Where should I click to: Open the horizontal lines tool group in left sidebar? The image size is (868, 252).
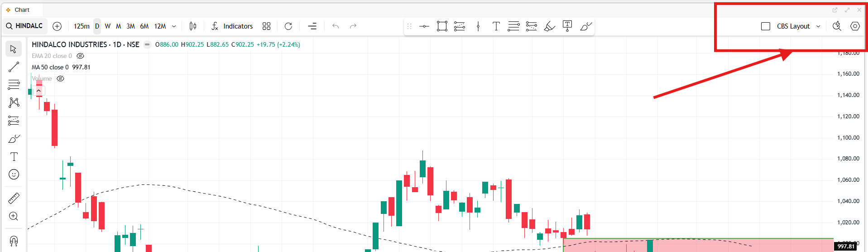click(x=14, y=85)
